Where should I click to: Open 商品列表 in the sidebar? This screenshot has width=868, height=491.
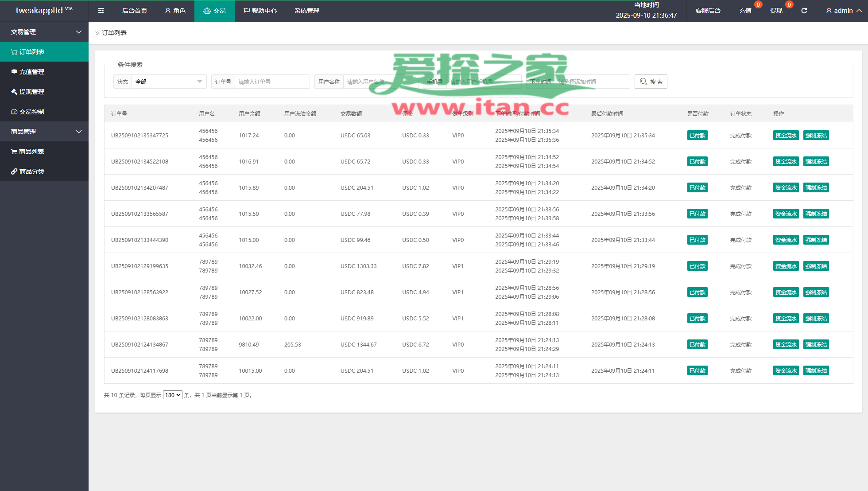[x=31, y=152]
